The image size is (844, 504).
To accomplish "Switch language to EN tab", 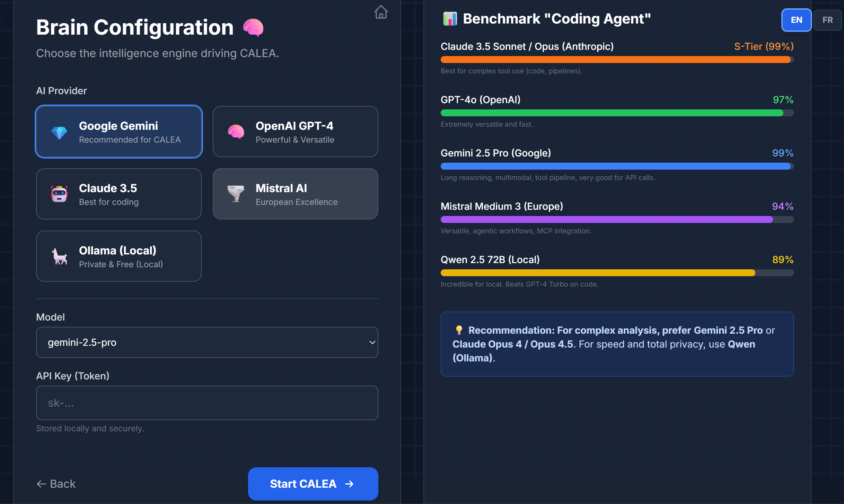I will tap(796, 20).
